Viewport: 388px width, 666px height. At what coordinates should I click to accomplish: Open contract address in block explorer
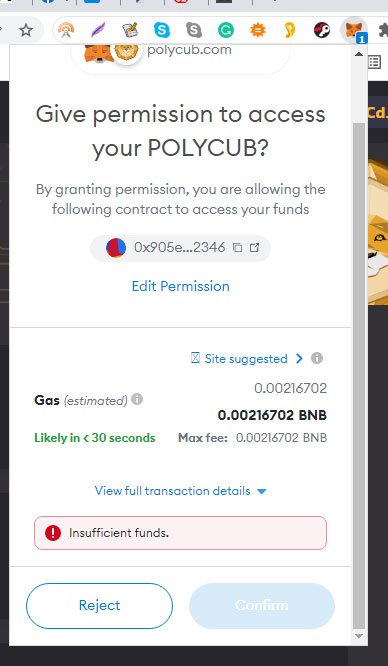[x=254, y=248]
